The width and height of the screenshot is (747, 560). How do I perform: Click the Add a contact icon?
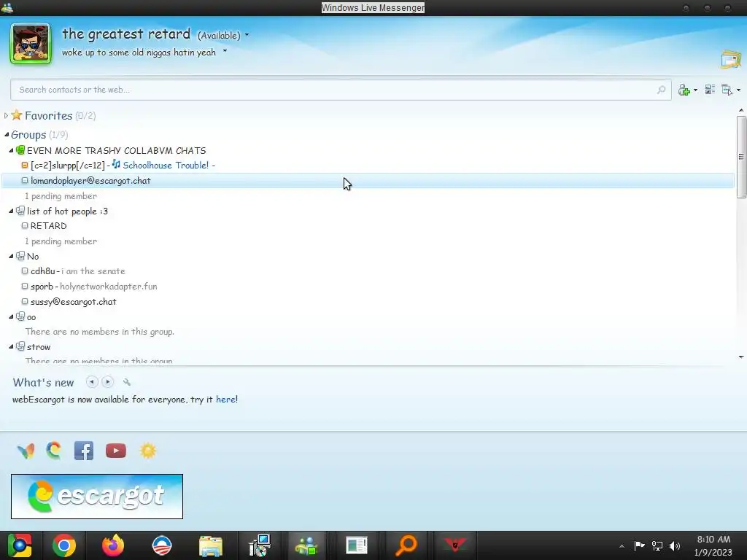click(684, 90)
